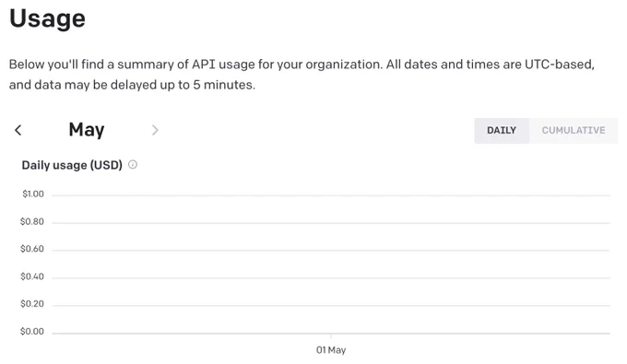Click the $0.00 axis label
Image resolution: width=627 pixels, height=364 pixels.
pos(32,332)
